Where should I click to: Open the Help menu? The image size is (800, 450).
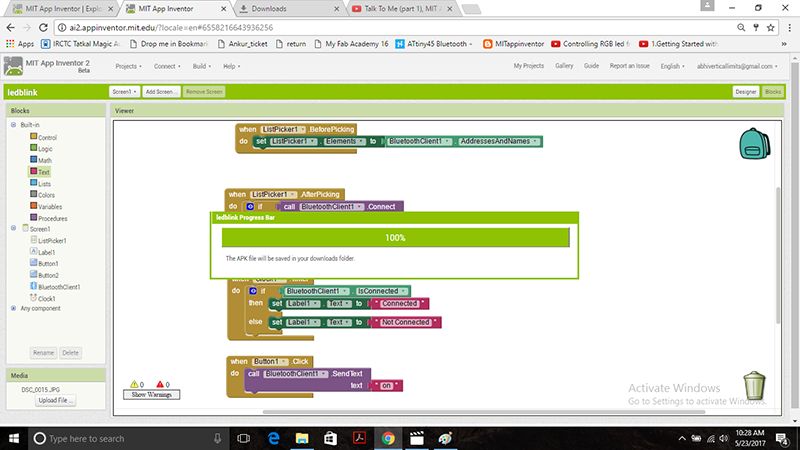pyautogui.click(x=232, y=66)
